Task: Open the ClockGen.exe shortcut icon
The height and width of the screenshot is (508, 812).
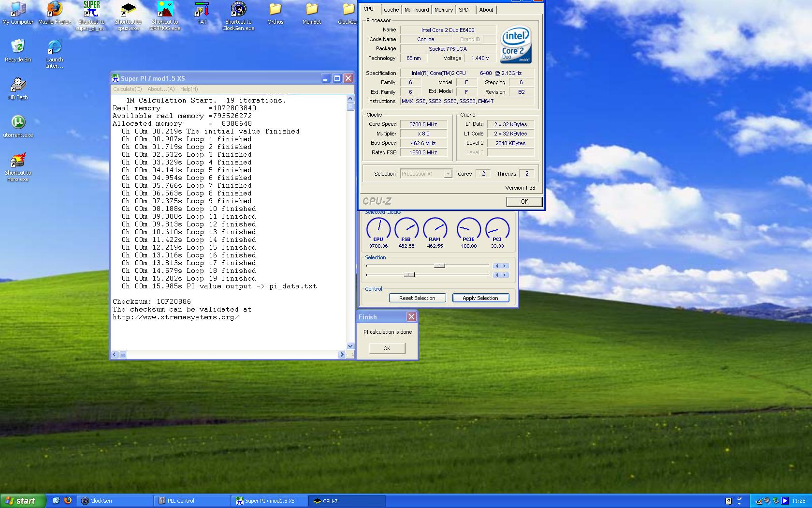Action: pyautogui.click(x=238, y=16)
